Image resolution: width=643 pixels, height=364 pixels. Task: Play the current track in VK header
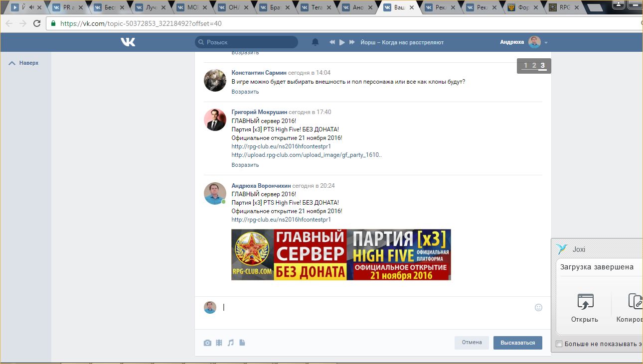coord(342,42)
